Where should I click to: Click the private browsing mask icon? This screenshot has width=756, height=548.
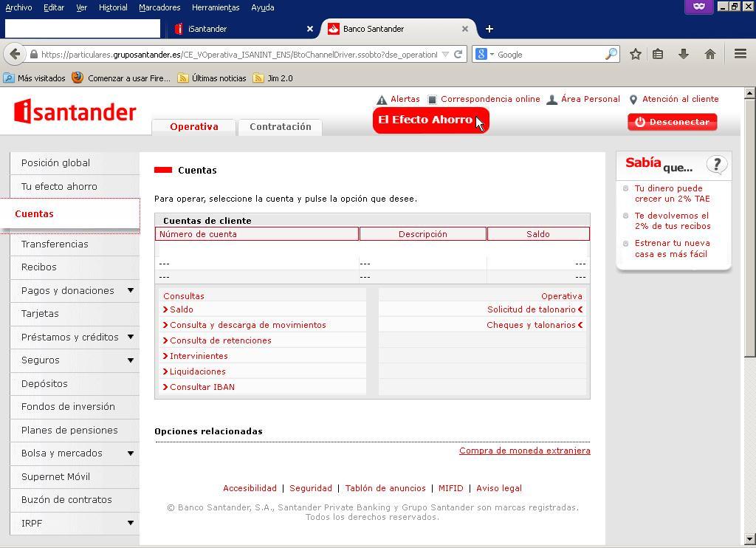point(699,6)
